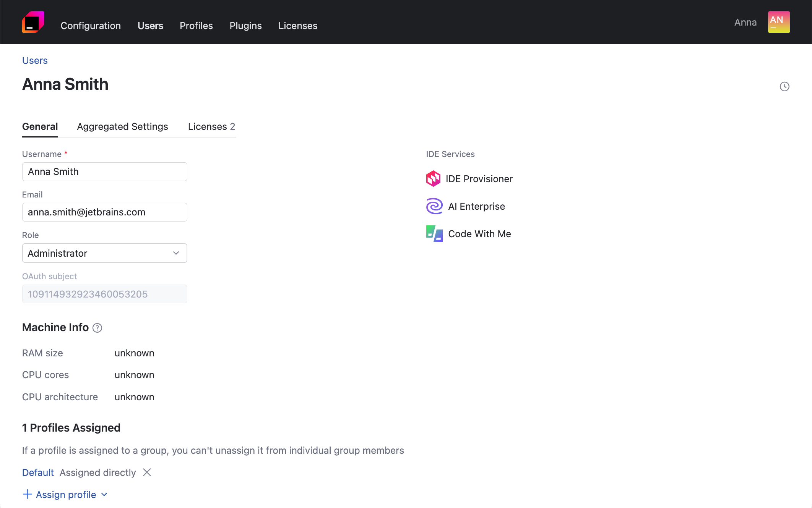Open the Default profile link
Viewport: 812px width, 508px height.
point(37,472)
